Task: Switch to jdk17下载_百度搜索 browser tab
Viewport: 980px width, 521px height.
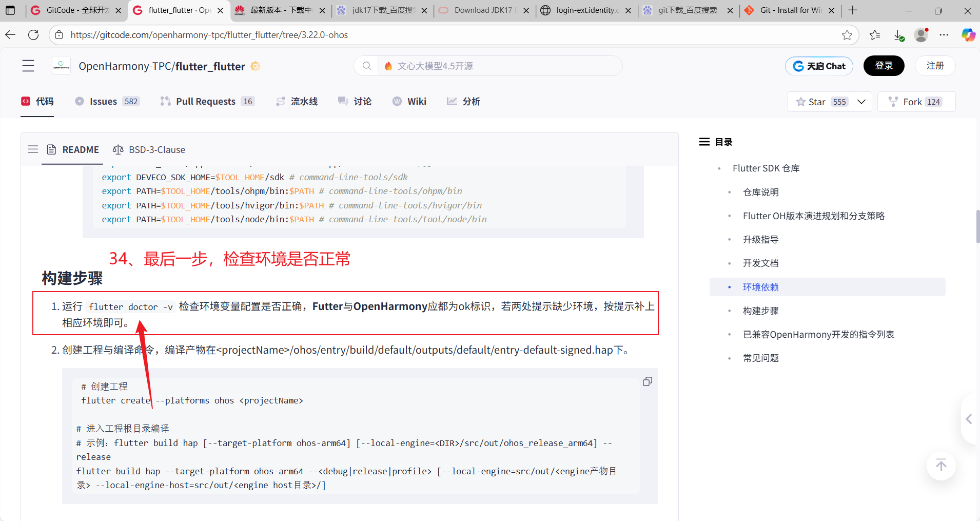Action: click(382, 10)
